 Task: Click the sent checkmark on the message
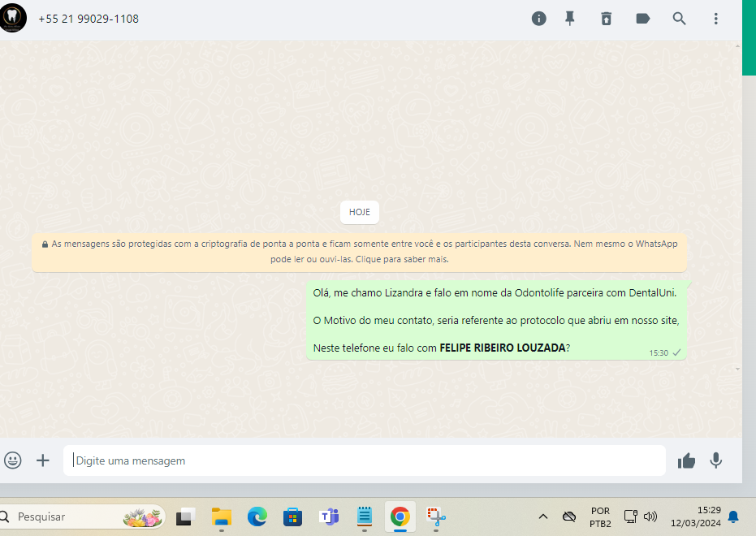point(676,352)
